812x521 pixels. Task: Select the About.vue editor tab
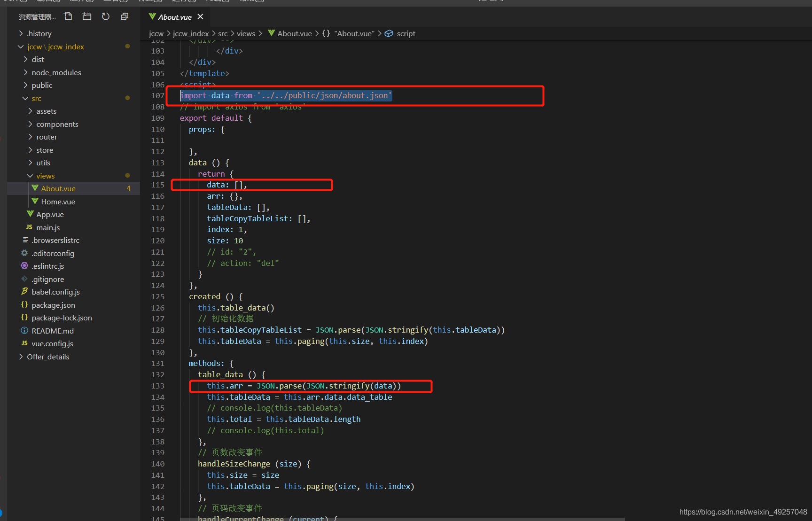[176, 17]
